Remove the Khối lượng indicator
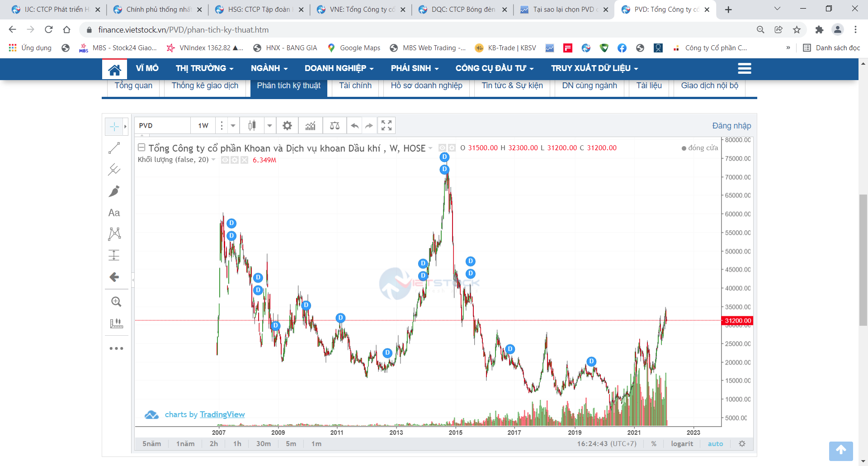The width and height of the screenshot is (868, 466). 244,160
